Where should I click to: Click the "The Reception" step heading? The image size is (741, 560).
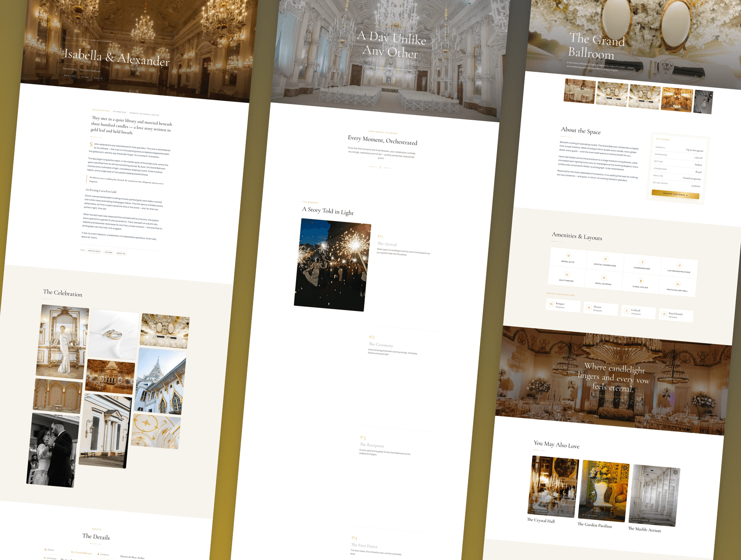(x=372, y=445)
